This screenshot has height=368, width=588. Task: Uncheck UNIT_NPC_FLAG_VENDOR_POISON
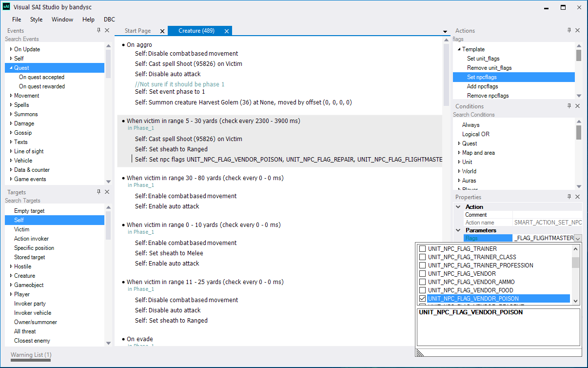click(x=422, y=298)
